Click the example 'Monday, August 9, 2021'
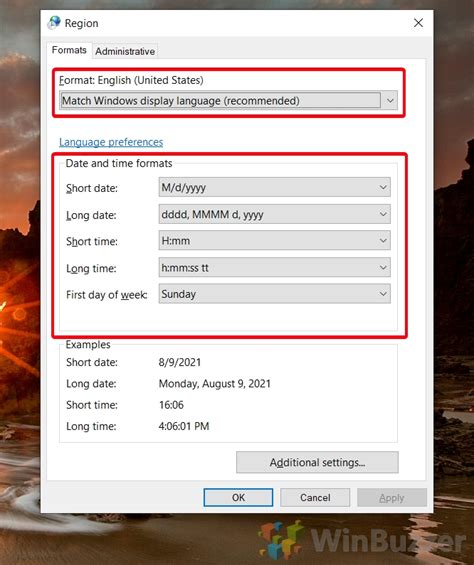This screenshot has width=474, height=565. [214, 383]
